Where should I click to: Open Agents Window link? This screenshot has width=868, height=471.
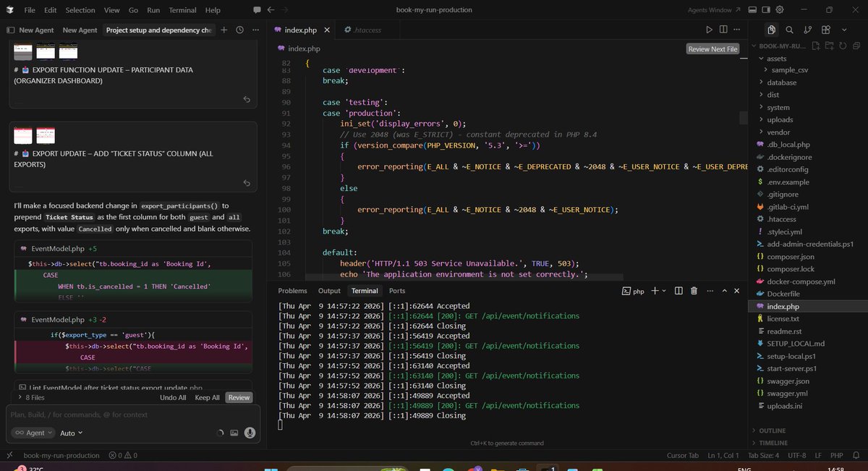(714, 10)
